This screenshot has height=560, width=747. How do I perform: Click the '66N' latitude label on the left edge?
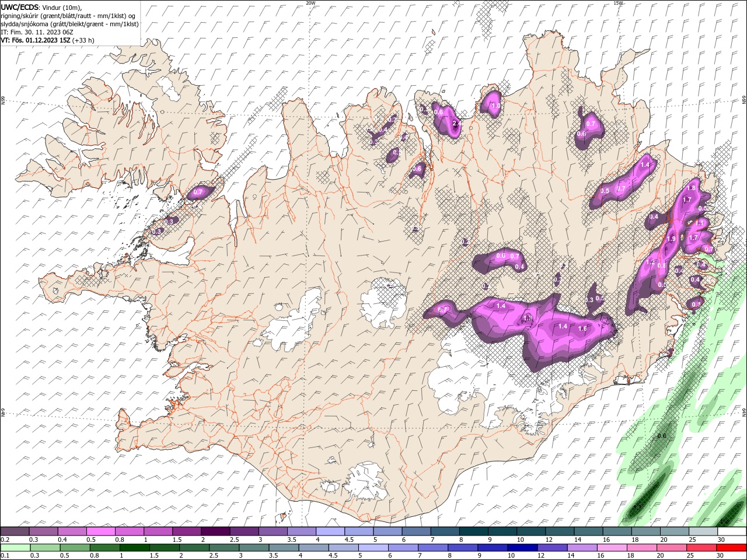pyautogui.click(x=3, y=100)
